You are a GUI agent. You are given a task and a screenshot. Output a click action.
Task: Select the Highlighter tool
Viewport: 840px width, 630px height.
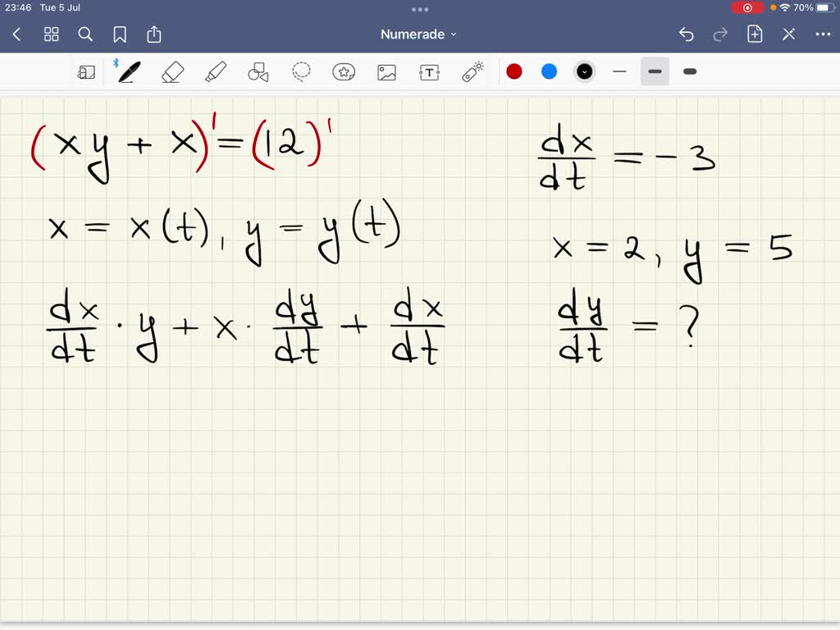[215, 71]
